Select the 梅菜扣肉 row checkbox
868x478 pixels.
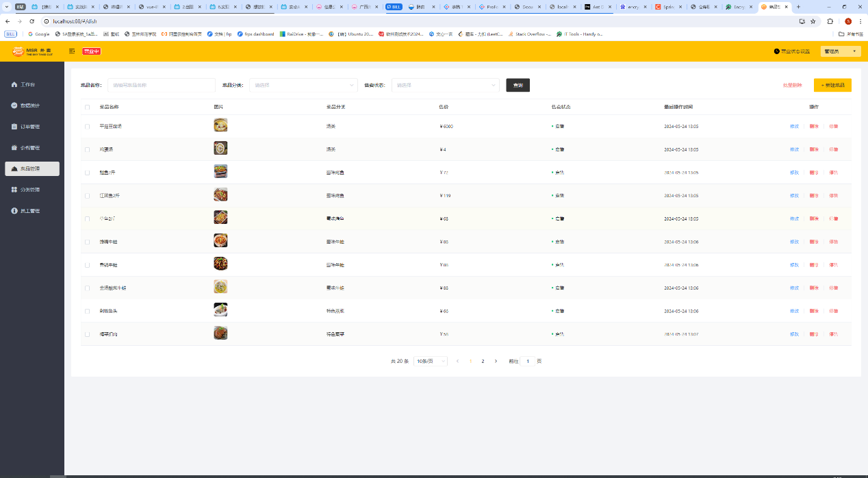pos(87,334)
